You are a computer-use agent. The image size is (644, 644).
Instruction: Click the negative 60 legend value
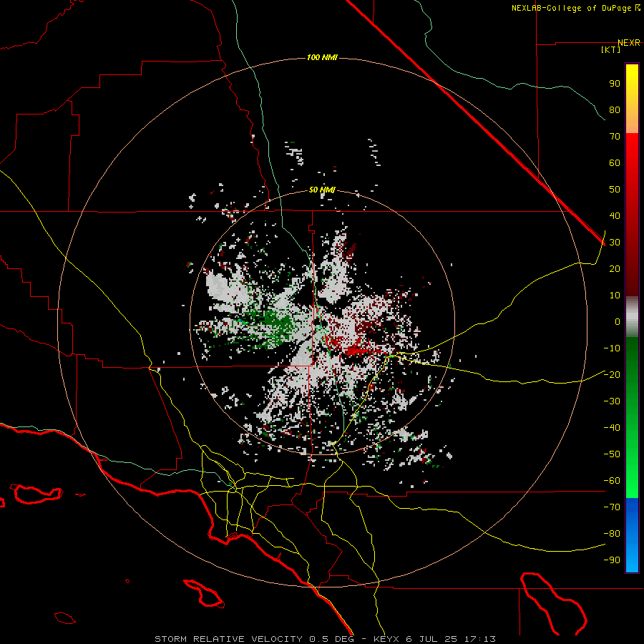coord(612,481)
